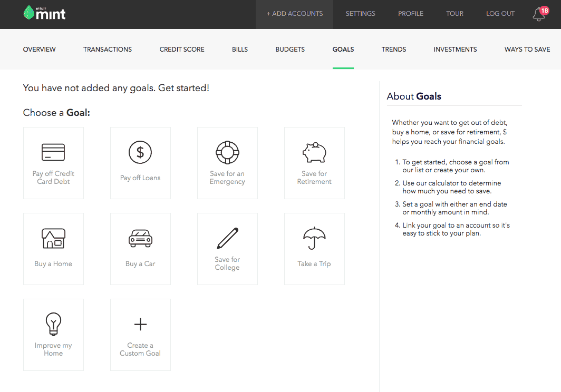Image resolution: width=561 pixels, height=392 pixels.
Task: Select the Pay off Credit Card Debt icon
Action: [x=53, y=152]
